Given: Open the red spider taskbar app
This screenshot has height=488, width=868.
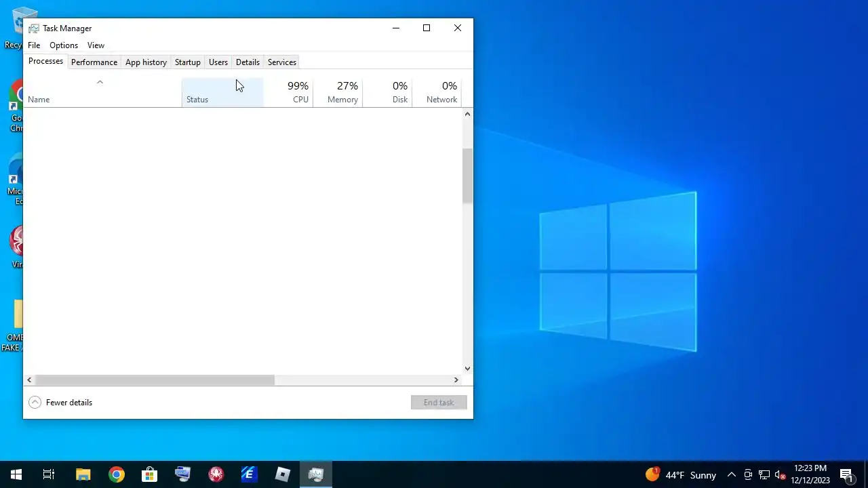Looking at the screenshot, I should [216, 474].
